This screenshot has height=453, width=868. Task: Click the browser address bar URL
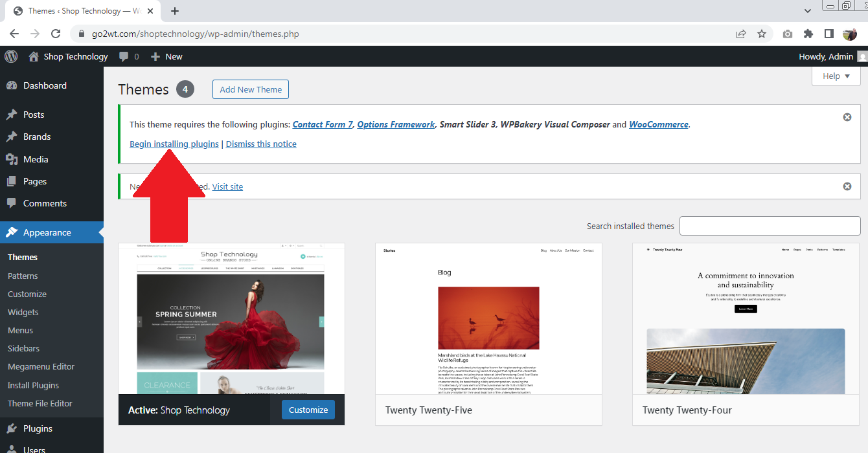(196, 34)
